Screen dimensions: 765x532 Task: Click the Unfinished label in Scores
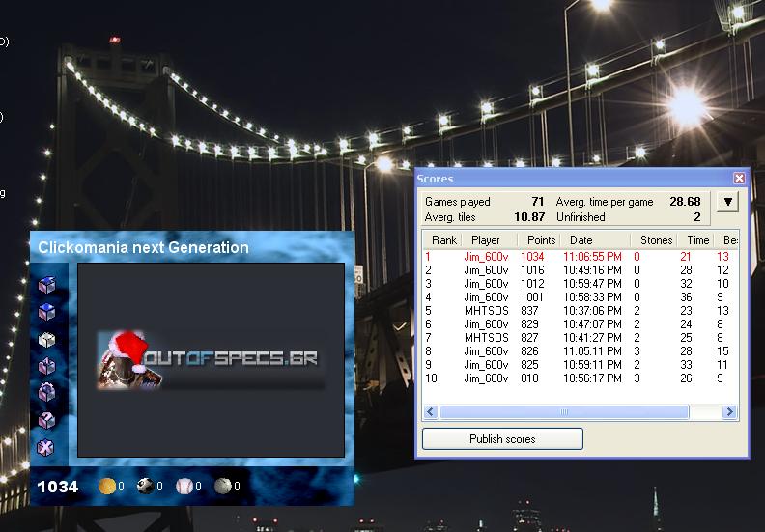point(581,217)
